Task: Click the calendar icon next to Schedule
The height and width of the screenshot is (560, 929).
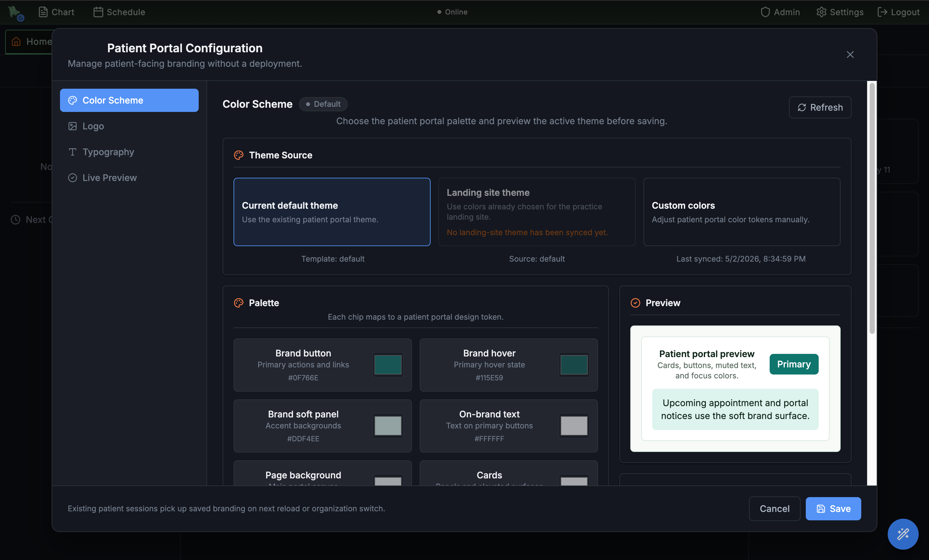Action: pos(98,12)
